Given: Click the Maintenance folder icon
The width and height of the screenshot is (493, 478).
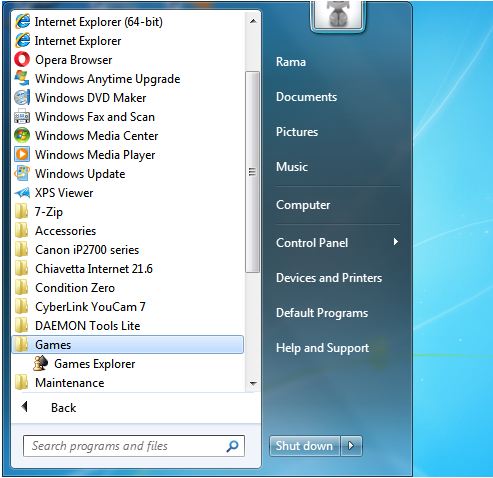Looking at the screenshot, I should click(x=22, y=383).
